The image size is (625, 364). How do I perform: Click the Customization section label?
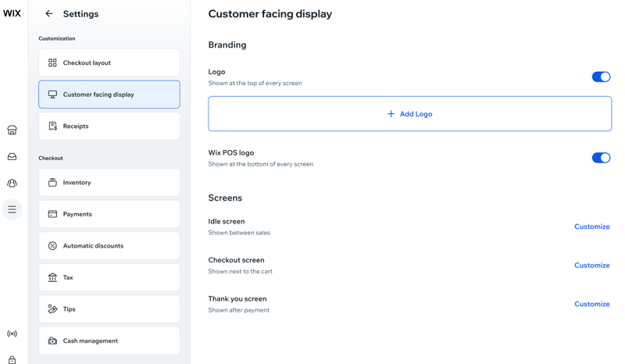[56, 38]
